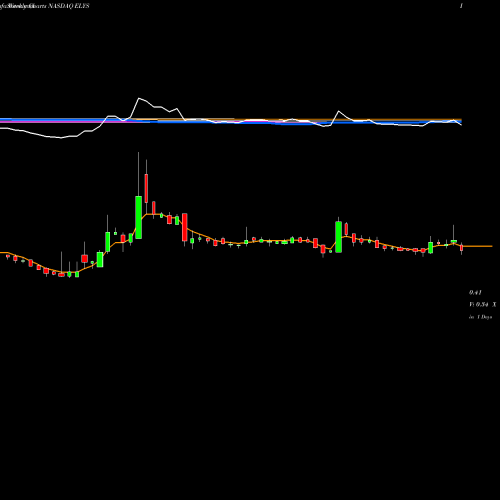500x500 pixels.
Task: Click the Days label below volume
Action: click(481, 317)
